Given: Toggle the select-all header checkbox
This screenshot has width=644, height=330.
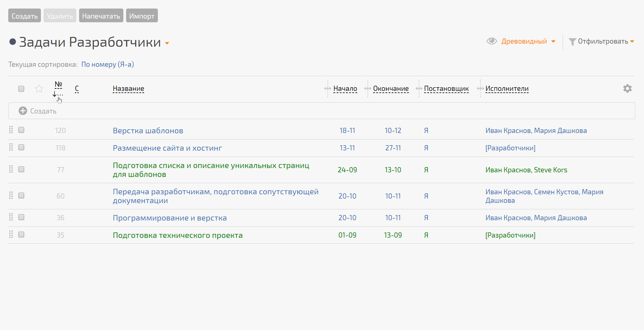Looking at the screenshot, I should pos(21,89).
